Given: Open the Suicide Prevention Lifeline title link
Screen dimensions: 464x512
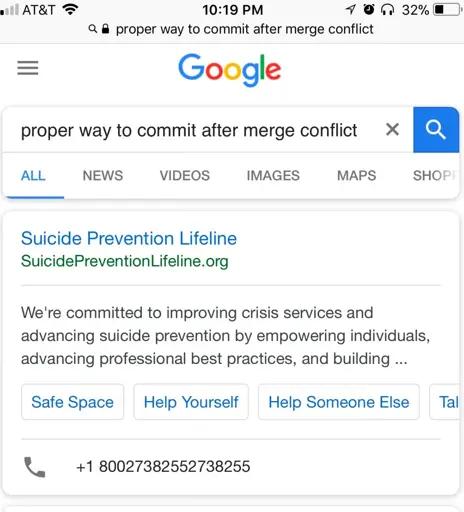Looking at the screenshot, I should click(x=129, y=238).
